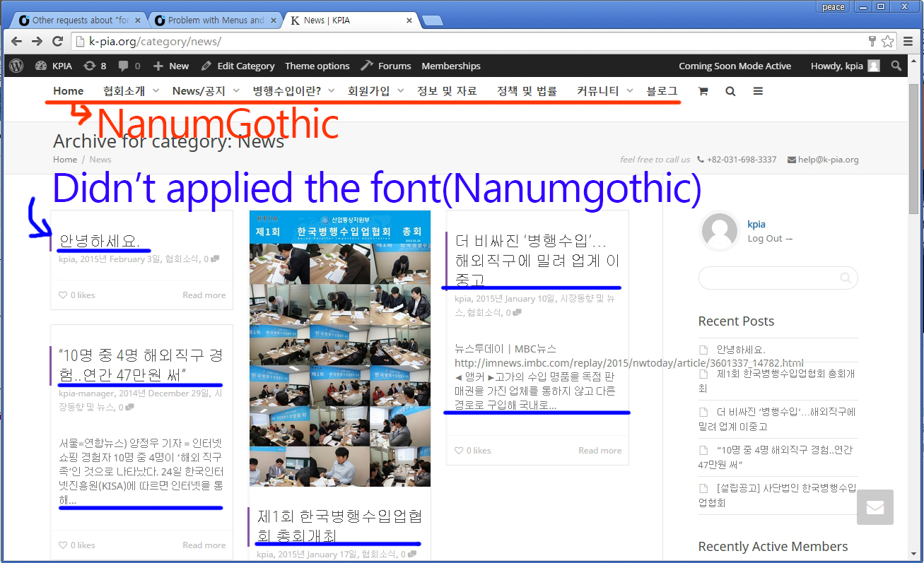
Task: Open the shopping cart icon in navigation
Action: pyautogui.click(x=703, y=91)
